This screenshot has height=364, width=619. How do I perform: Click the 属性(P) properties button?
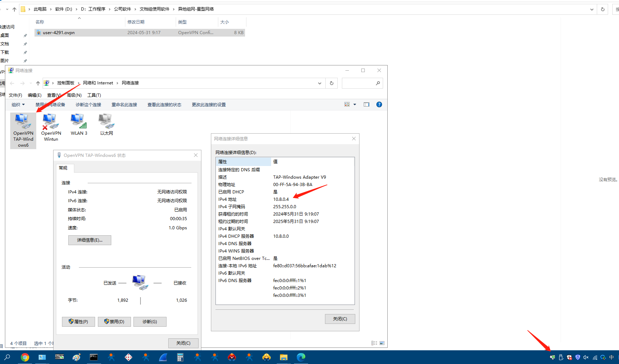78,322
